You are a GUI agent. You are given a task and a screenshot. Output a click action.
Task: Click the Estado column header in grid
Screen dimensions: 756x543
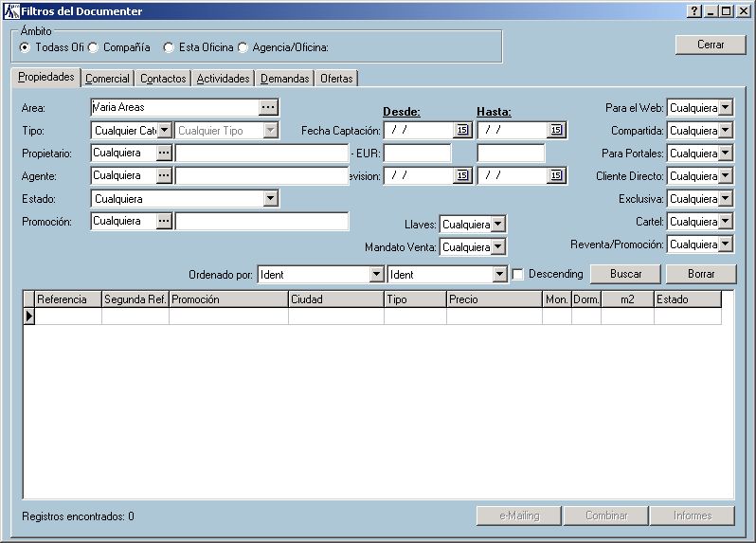[688, 299]
